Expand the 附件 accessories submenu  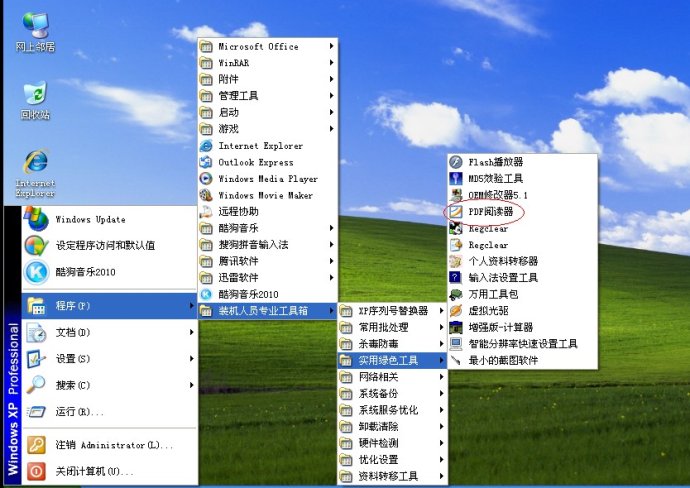point(331,79)
